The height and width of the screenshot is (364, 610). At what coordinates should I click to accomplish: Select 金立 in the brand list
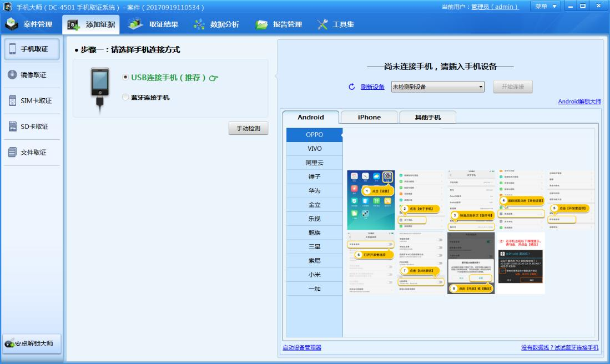pyautogui.click(x=314, y=205)
